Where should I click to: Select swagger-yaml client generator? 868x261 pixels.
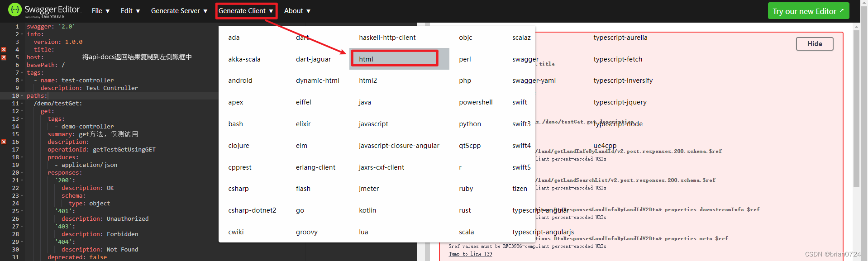tap(534, 81)
